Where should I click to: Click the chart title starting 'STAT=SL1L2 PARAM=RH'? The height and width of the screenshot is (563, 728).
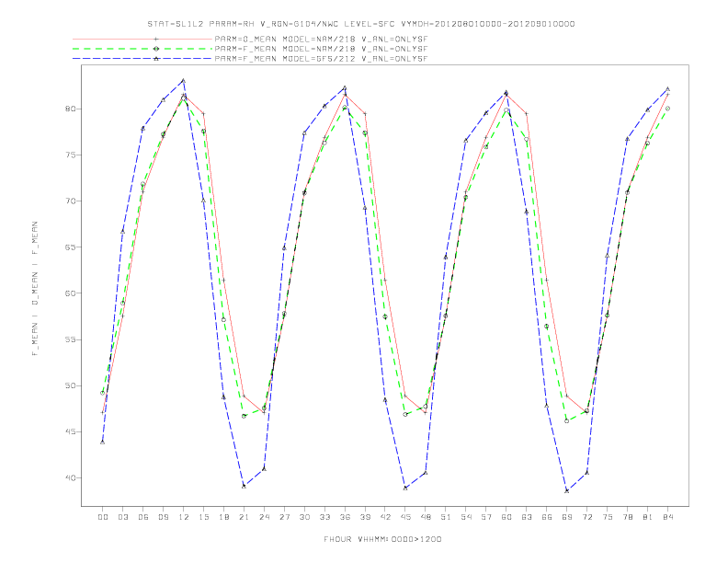(x=361, y=24)
